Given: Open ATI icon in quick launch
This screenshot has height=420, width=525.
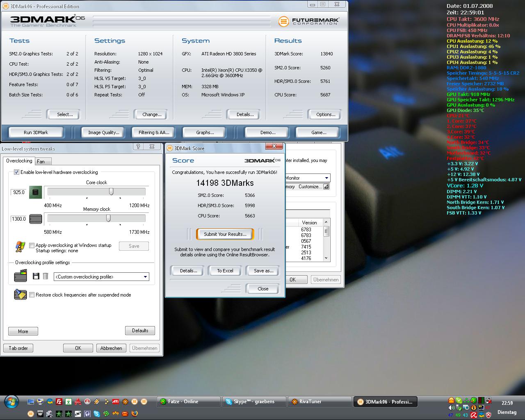Looking at the screenshot, I should (x=116, y=402).
